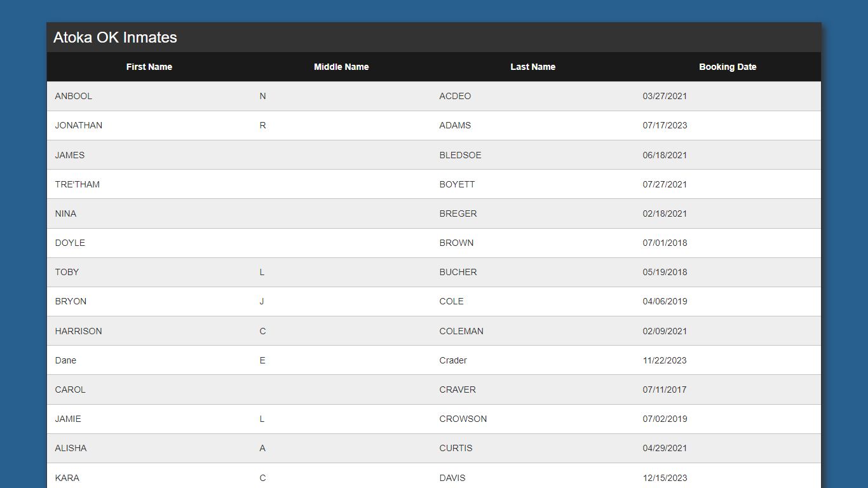This screenshot has height=488, width=868.
Task: Select last name CRAVER
Action: click(x=458, y=390)
